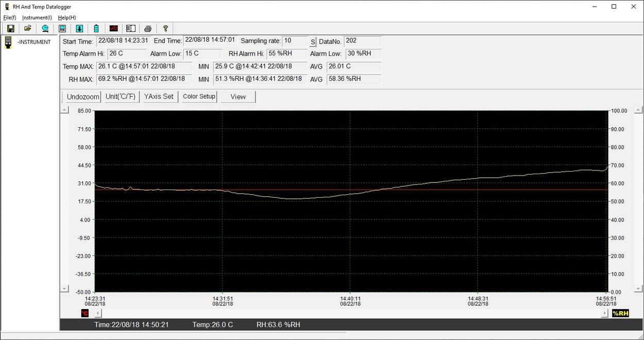Open the Instrument menu
This screenshot has width=644, height=340.
(37, 18)
